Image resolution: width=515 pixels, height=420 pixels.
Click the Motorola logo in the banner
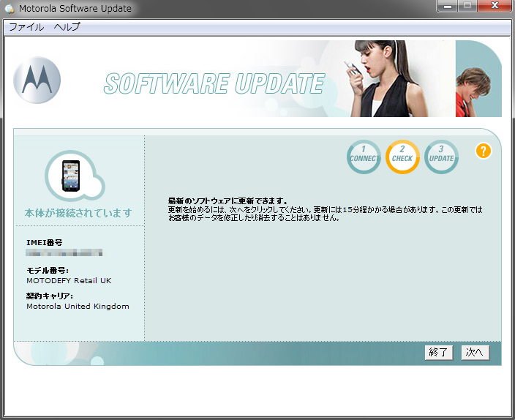pyautogui.click(x=37, y=80)
